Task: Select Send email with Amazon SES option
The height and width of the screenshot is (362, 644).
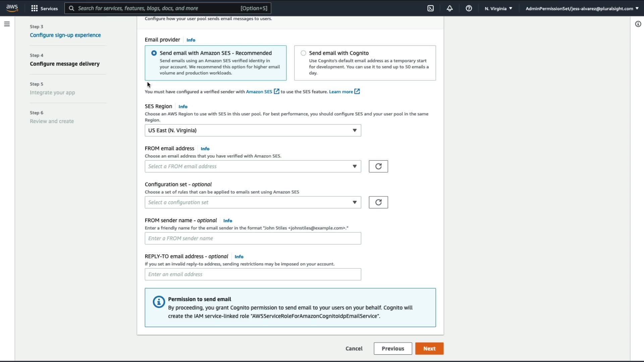Action: coord(154,53)
